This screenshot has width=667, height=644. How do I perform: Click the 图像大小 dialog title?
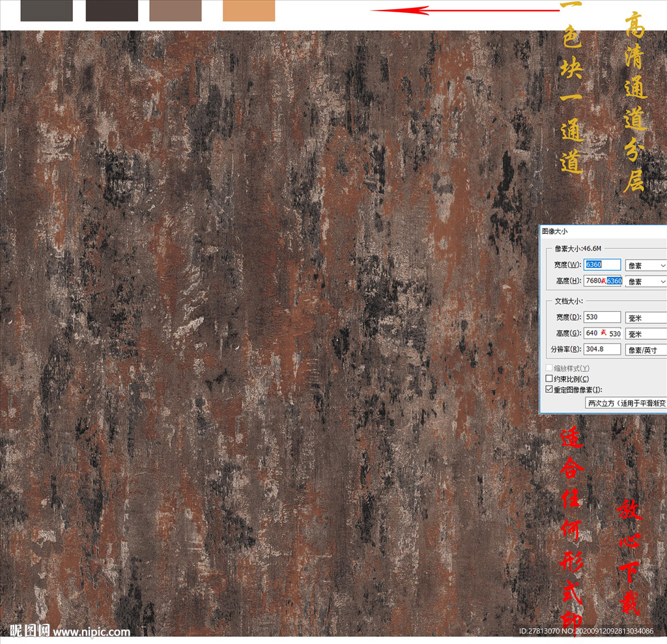coord(555,231)
